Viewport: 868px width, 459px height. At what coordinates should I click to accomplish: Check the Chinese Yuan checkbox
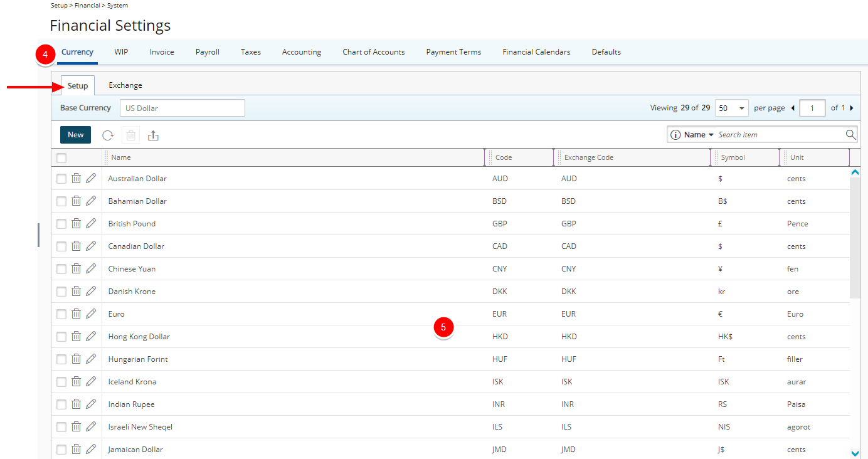61,269
